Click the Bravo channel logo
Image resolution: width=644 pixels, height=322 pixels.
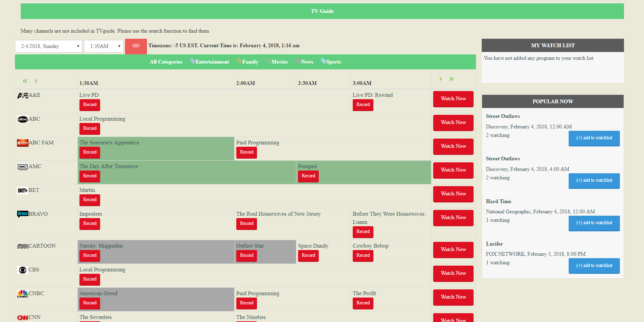click(x=22, y=214)
